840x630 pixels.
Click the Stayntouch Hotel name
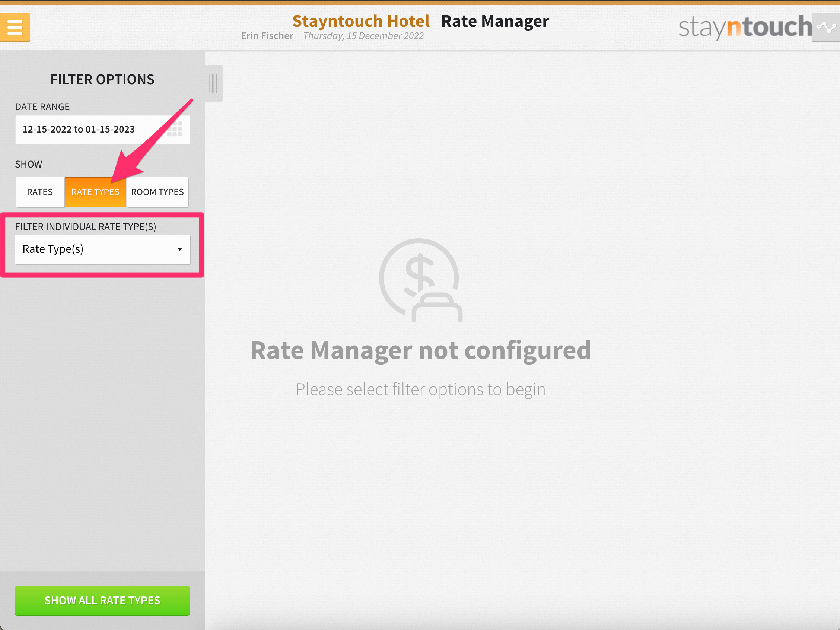click(361, 21)
